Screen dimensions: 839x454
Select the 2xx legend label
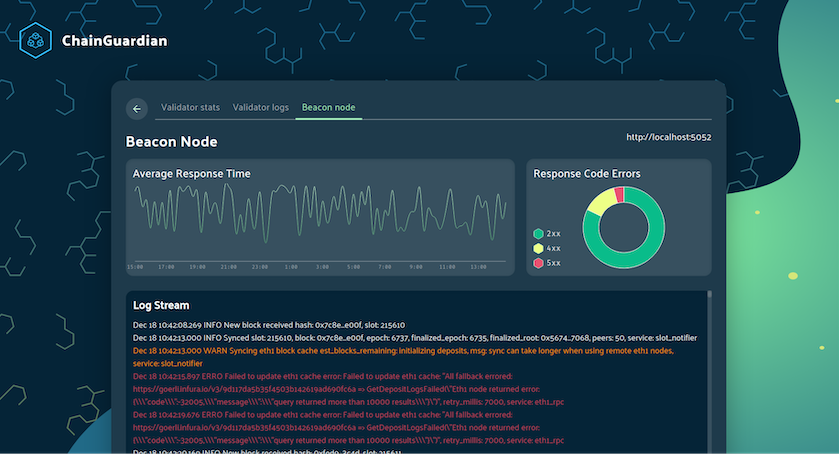(553, 234)
